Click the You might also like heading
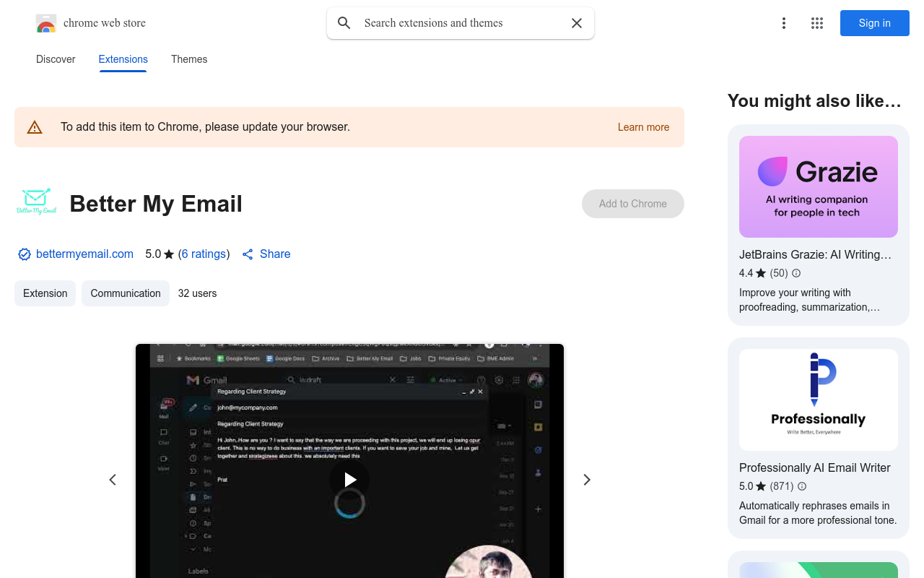Screen dimensions: 924x578 pyautogui.click(x=814, y=100)
